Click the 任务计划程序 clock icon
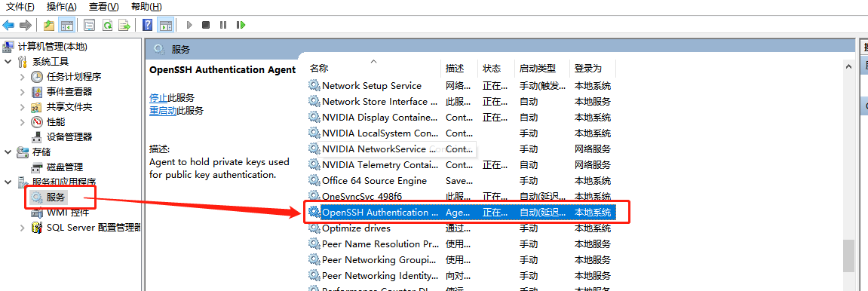The image size is (868, 291). coord(37,76)
